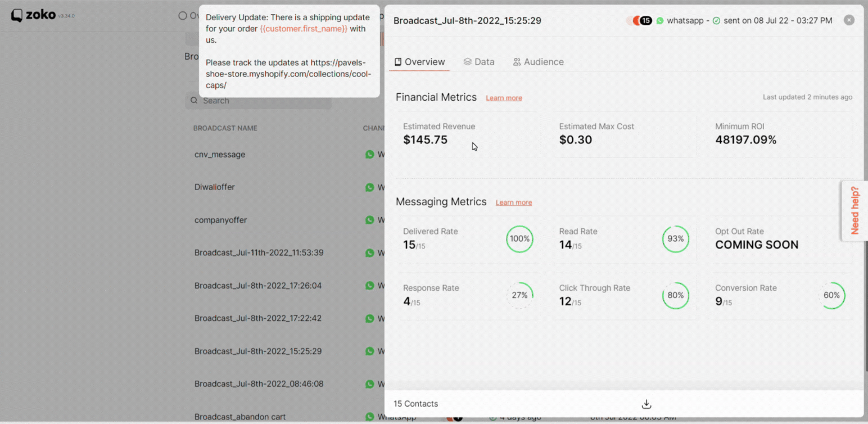
Task: Click the BROADCAST NAME column header
Action: pos(225,128)
